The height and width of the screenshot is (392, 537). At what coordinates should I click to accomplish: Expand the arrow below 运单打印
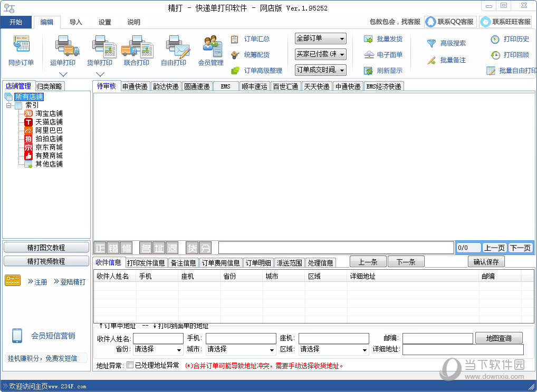pyautogui.click(x=63, y=74)
